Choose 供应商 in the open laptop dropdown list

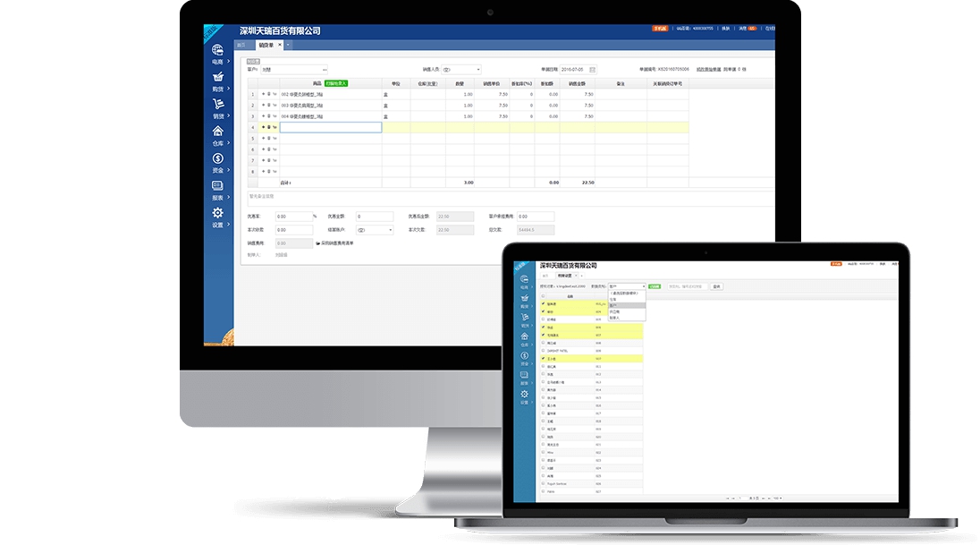pos(615,311)
